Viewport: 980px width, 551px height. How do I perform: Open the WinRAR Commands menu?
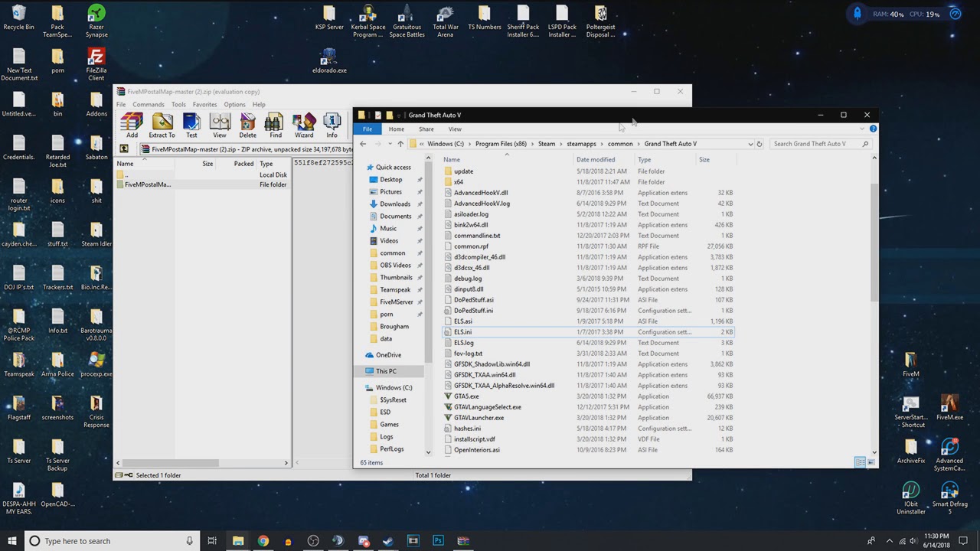[148, 104]
